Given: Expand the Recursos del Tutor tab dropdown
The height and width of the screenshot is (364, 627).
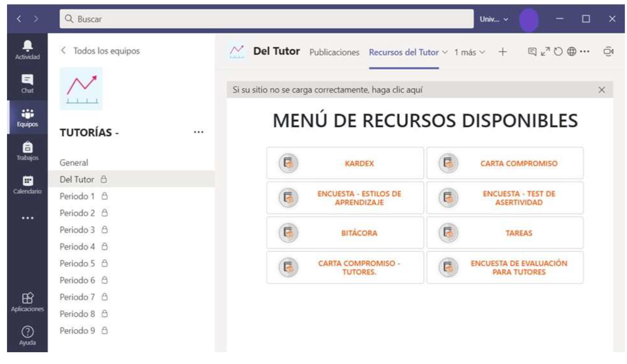Looking at the screenshot, I should (445, 52).
